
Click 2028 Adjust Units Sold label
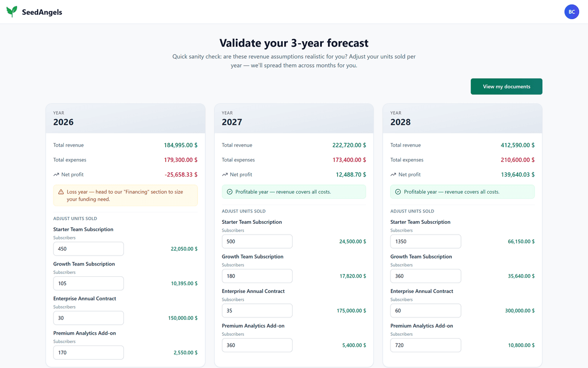[x=412, y=211]
